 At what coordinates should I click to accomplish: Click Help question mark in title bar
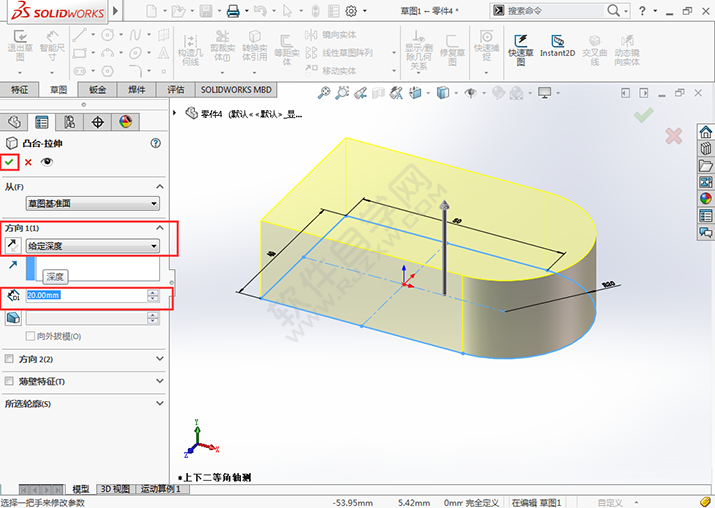(x=642, y=10)
